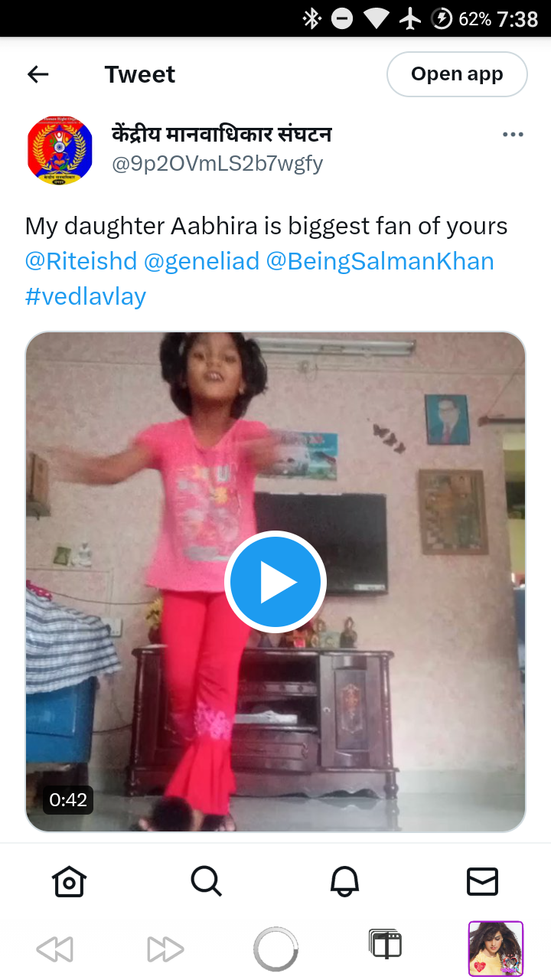Open the tweet's three-dot more menu
This screenshot has height=980, width=551.
[x=513, y=135]
